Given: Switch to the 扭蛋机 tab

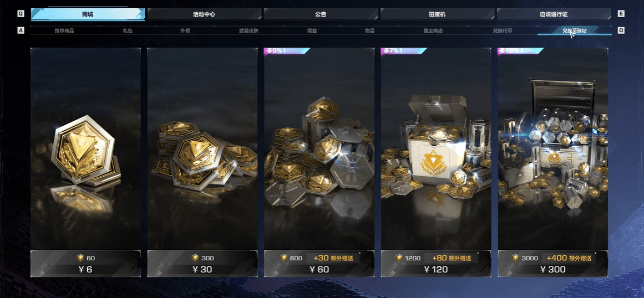Looking at the screenshot, I should click(437, 14).
